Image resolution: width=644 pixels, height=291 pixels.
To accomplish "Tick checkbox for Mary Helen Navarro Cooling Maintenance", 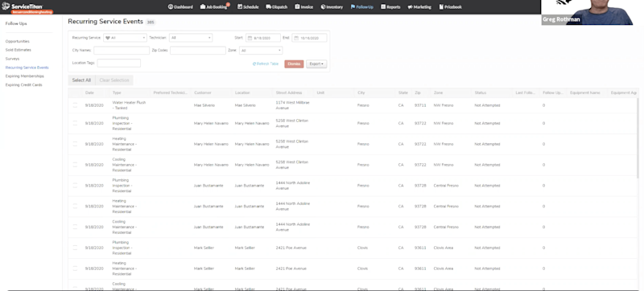I will tap(75, 165).
